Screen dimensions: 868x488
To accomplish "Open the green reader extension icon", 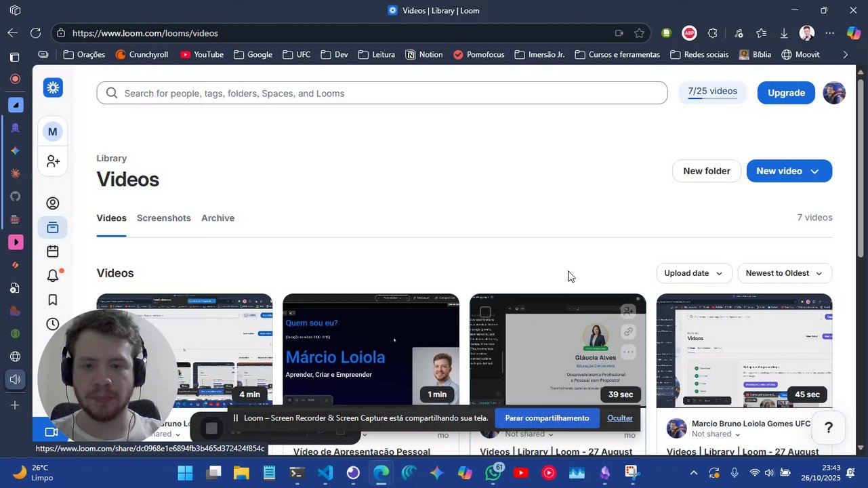I will (667, 33).
